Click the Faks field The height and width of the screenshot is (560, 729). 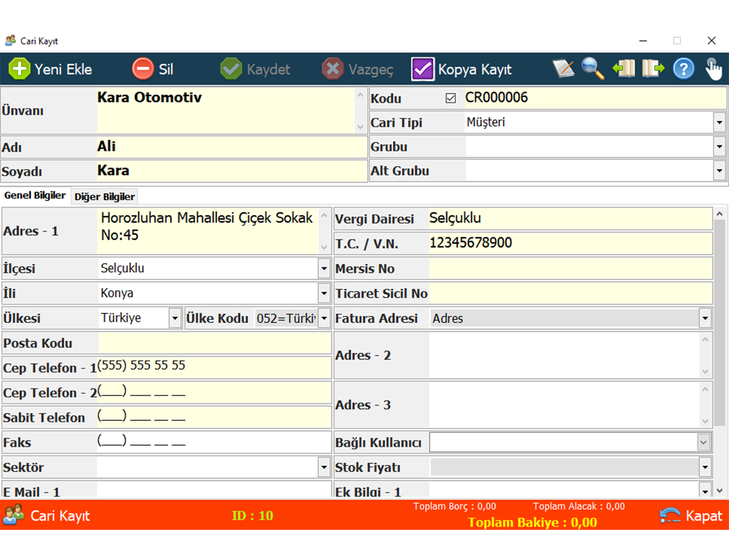pos(214,442)
